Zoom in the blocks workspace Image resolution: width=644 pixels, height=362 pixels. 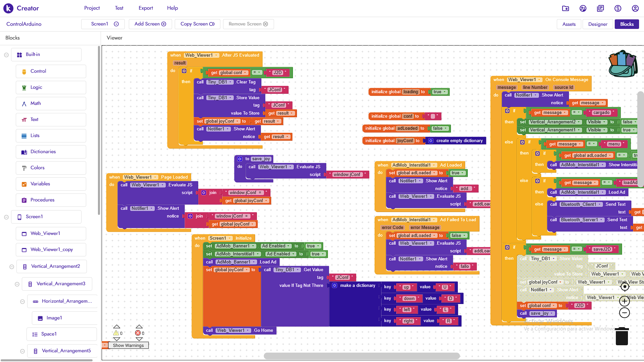624,301
